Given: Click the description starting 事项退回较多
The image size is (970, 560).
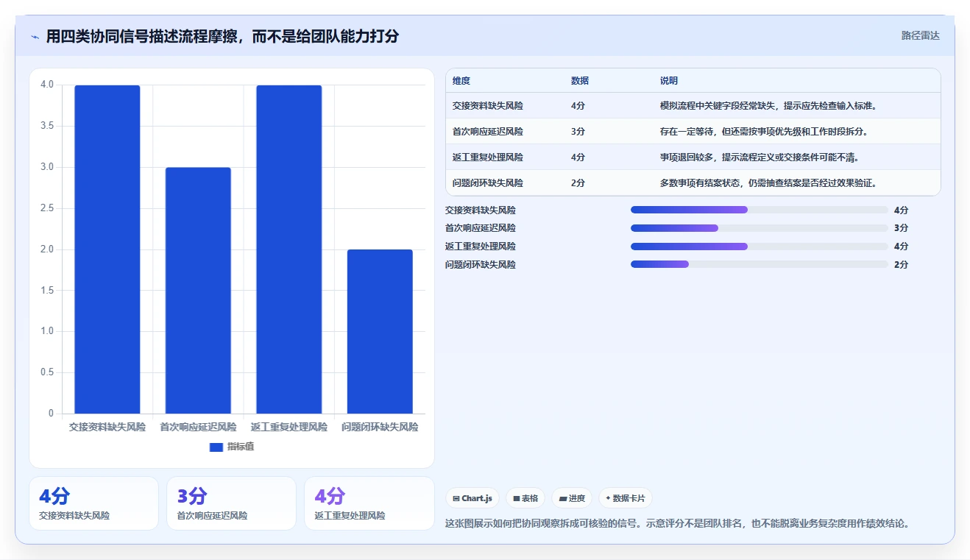Looking at the screenshot, I should (x=760, y=157).
